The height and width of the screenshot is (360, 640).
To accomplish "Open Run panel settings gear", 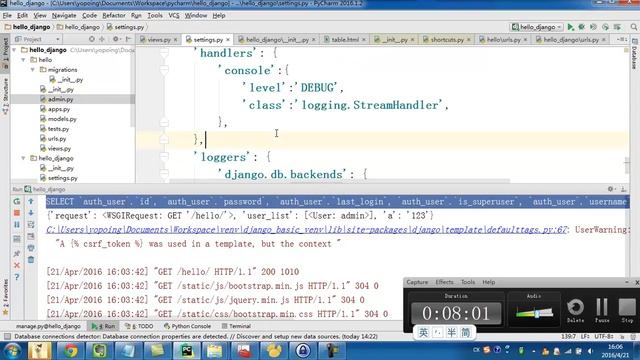I will 611,189.
